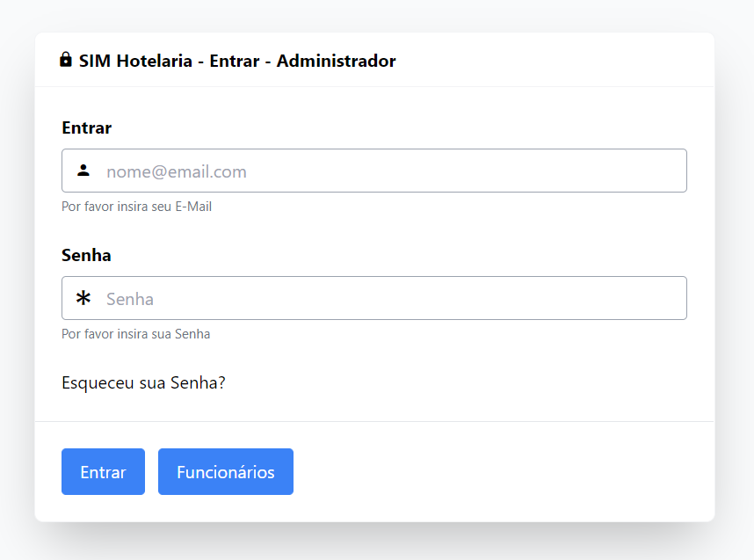Click the 'Por favor insira sua Senha' hint
The width and height of the screenshot is (754, 560).
point(135,334)
